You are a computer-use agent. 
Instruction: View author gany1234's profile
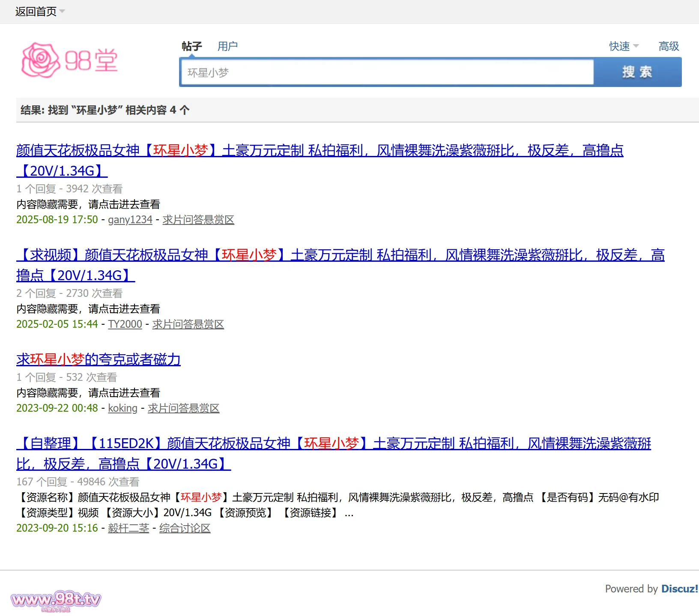pyautogui.click(x=130, y=220)
